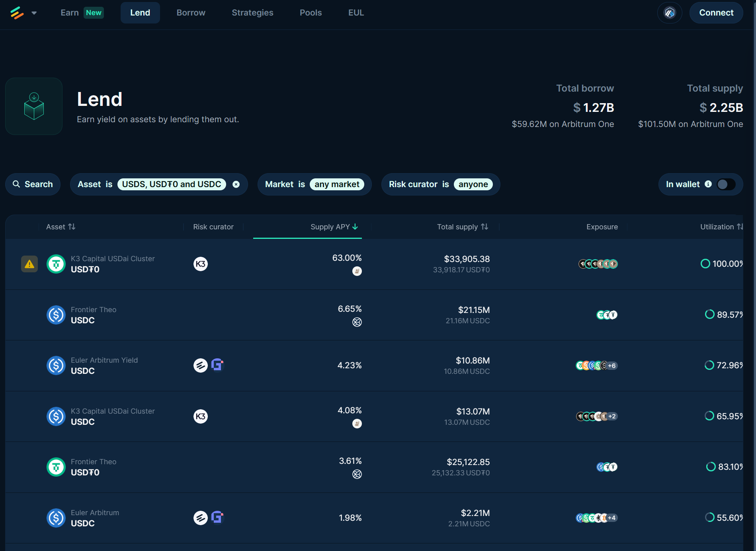Click utilization ring for 100.00% row
Viewport: 756px width, 551px height.
click(705, 264)
